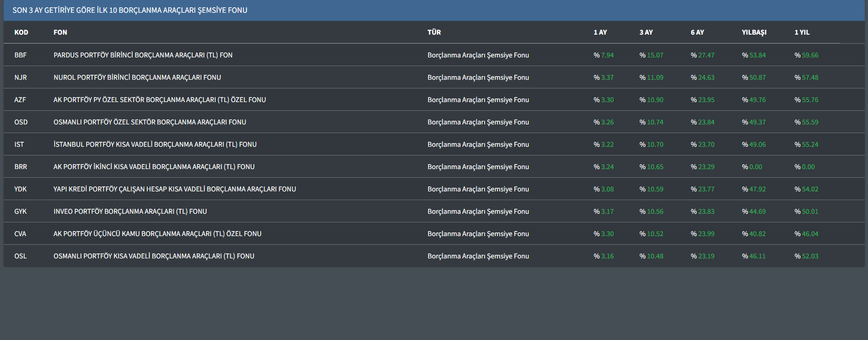Click INVEO PORTFÖY BORÇLANMA ARAÇLARI fund
The image size is (868, 340).
(x=130, y=211)
